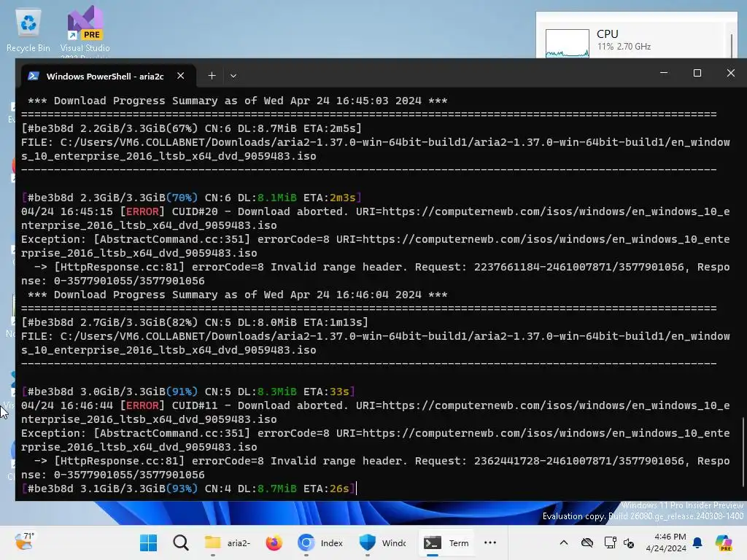Show more taskbar apps via ellipsis
Viewport: 747px width, 560px height.
click(490, 542)
